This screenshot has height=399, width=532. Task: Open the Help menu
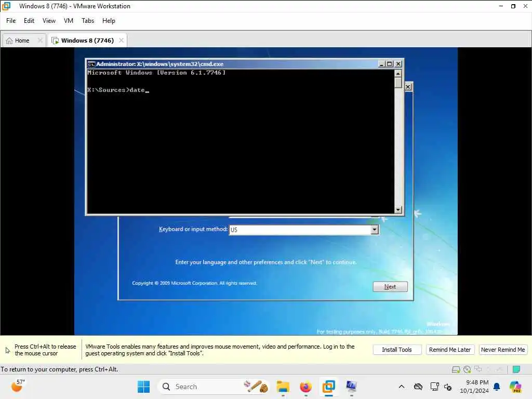[109, 21]
